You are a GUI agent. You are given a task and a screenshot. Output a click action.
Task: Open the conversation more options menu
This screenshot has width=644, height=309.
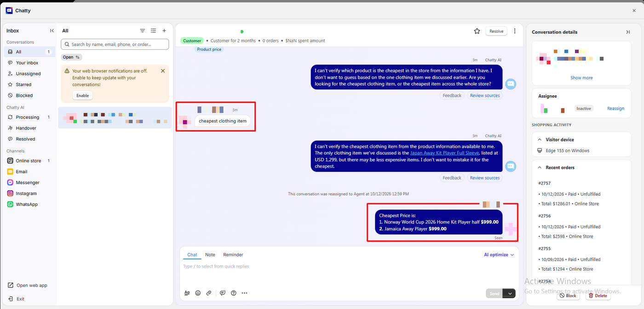[x=515, y=31]
